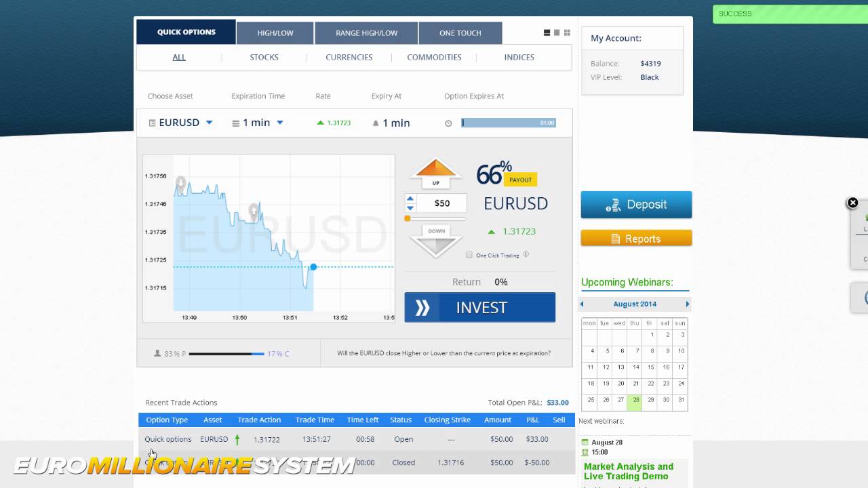Switch to Quick Options tab
The image size is (868, 488).
click(x=186, y=32)
